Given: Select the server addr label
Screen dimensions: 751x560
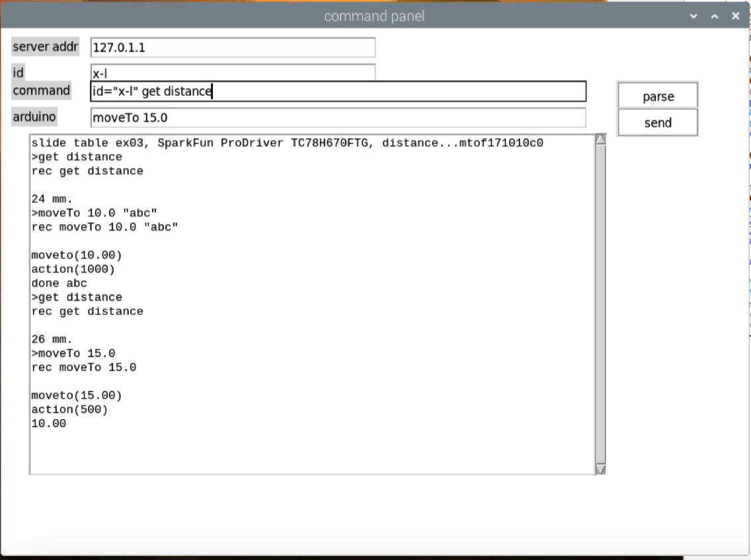Looking at the screenshot, I should tap(45, 47).
